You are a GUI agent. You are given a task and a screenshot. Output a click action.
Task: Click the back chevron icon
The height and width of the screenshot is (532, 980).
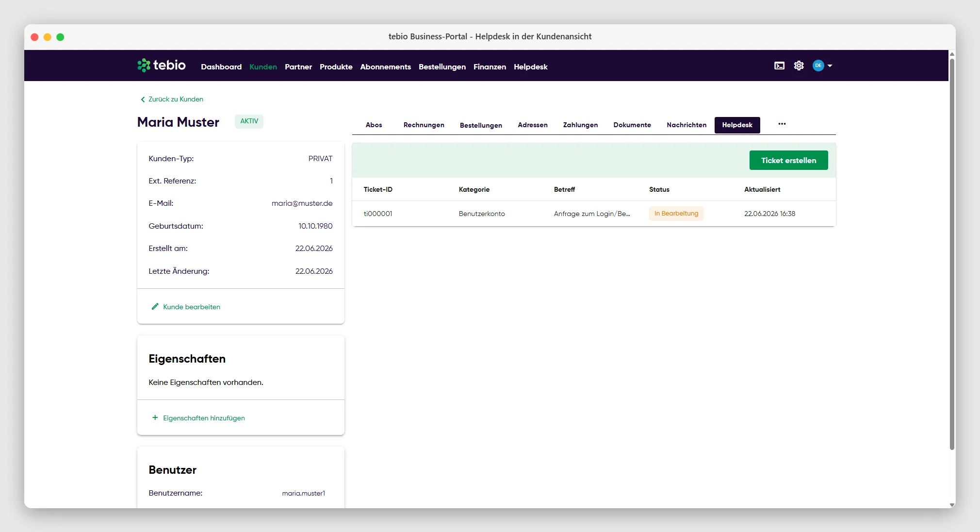[x=143, y=100]
